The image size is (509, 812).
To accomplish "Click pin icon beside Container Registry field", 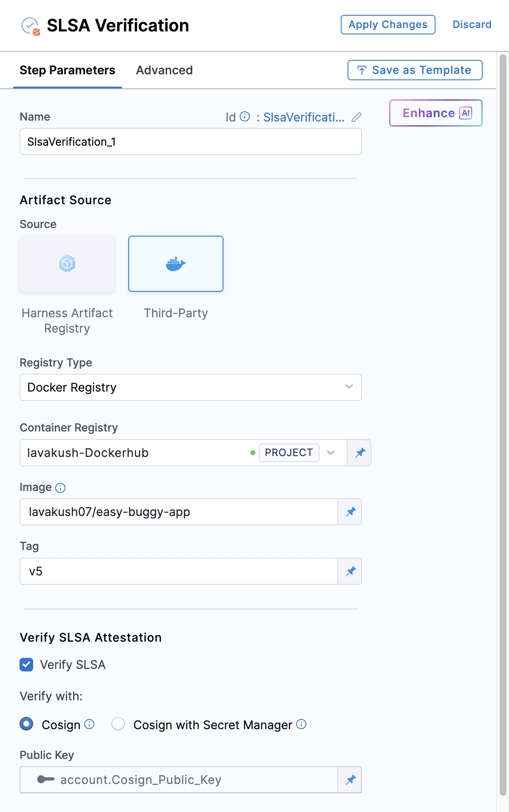I will click(360, 453).
